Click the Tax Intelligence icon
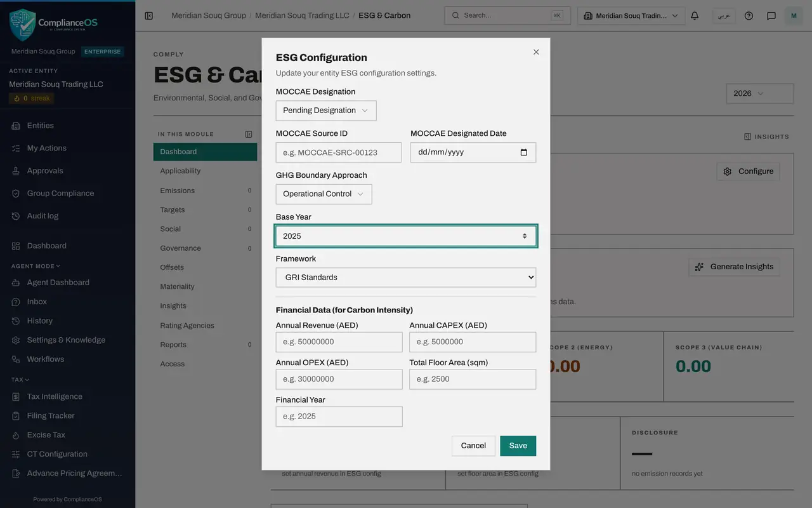This screenshot has height=508, width=812. 16,397
